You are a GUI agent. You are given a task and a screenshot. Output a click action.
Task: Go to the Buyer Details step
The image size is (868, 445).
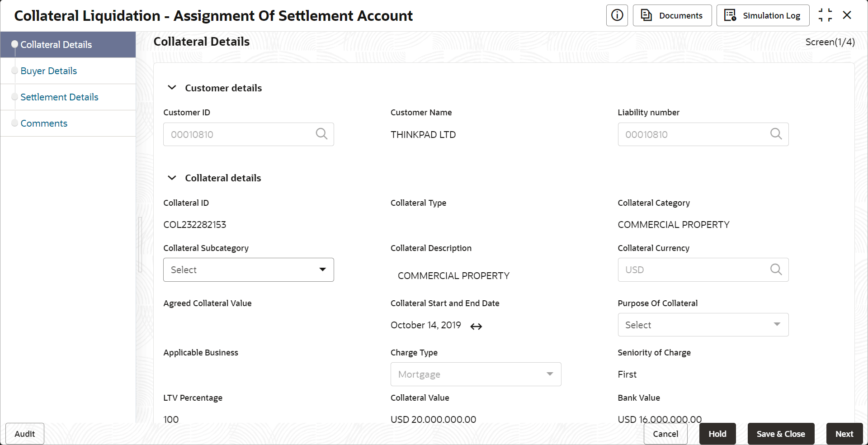click(49, 71)
